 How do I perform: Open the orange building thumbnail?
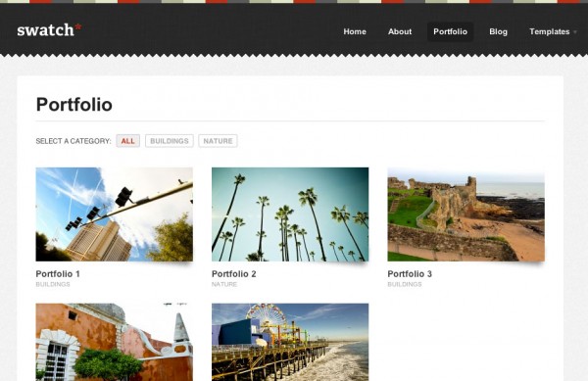pyautogui.click(x=115, y=342)
